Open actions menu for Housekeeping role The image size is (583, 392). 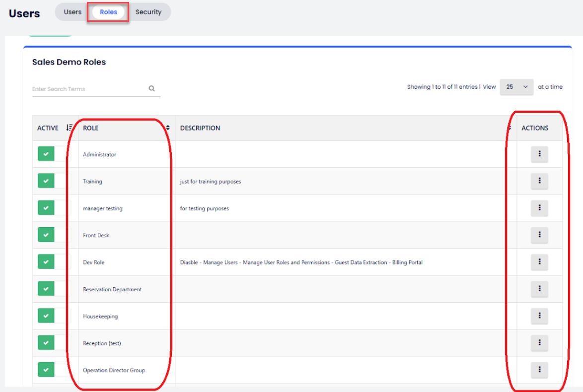539,316
